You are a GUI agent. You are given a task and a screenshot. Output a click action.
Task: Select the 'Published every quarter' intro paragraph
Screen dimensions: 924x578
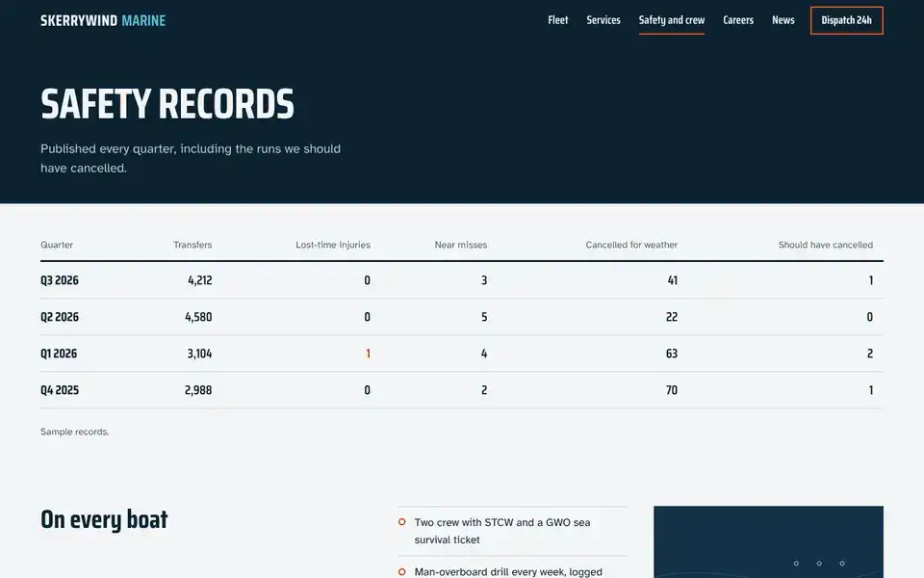coord(191,158)
